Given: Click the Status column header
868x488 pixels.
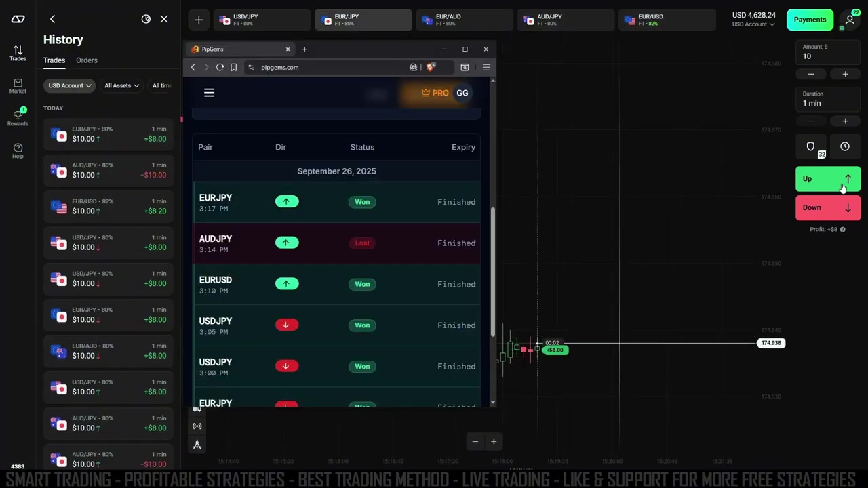Looking at the screenshot, I should [362, 147].
